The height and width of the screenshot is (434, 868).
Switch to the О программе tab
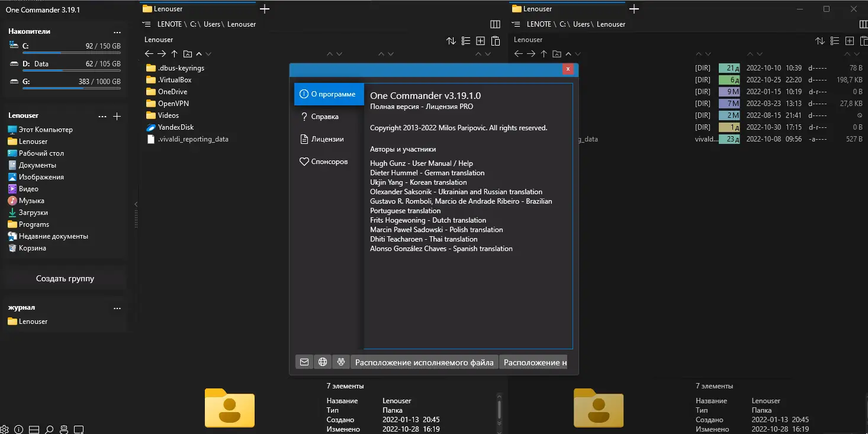(329, 94)
